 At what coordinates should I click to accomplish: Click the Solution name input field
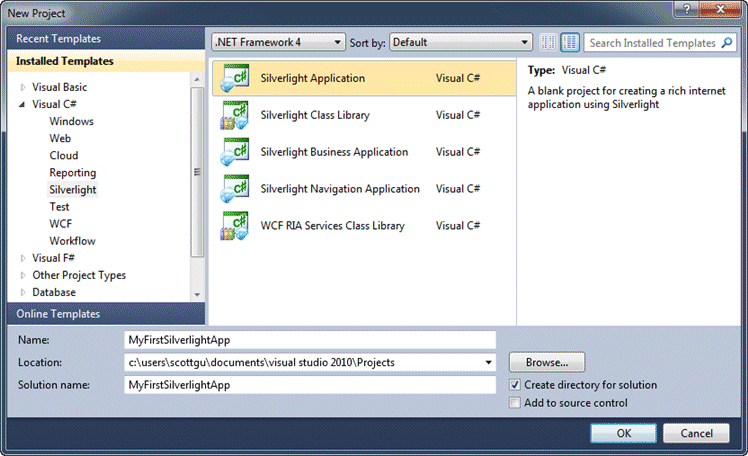tap(310, 385)
